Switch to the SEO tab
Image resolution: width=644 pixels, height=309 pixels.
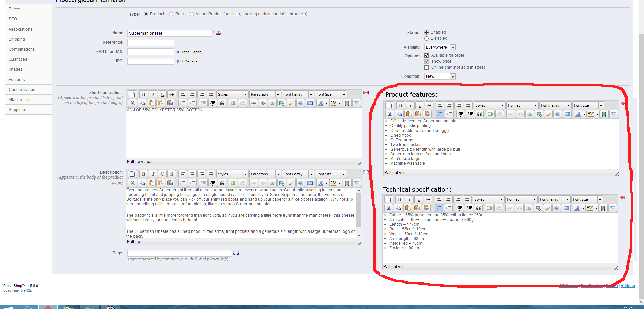point(29,19)
